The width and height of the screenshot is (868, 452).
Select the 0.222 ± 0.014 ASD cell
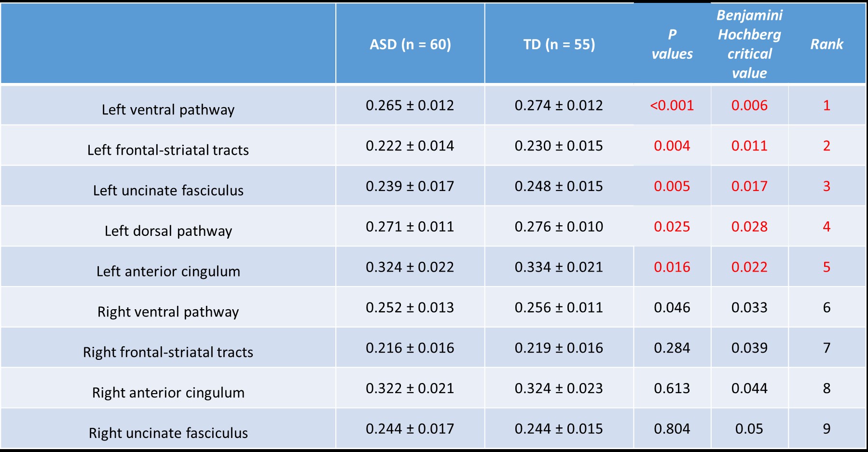tap(410, 146)
